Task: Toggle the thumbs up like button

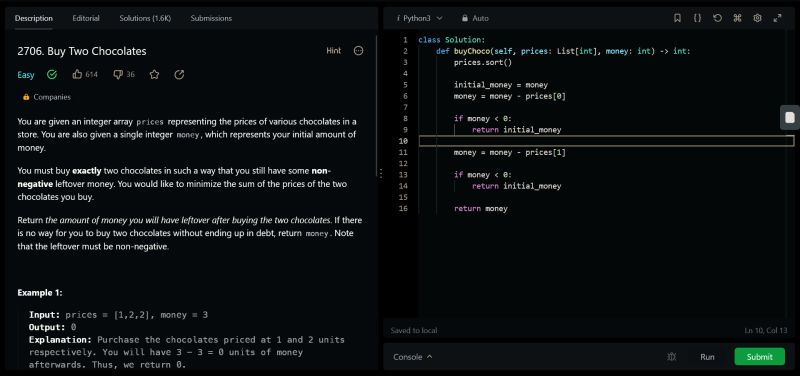Action: click(x=85, y=74)
